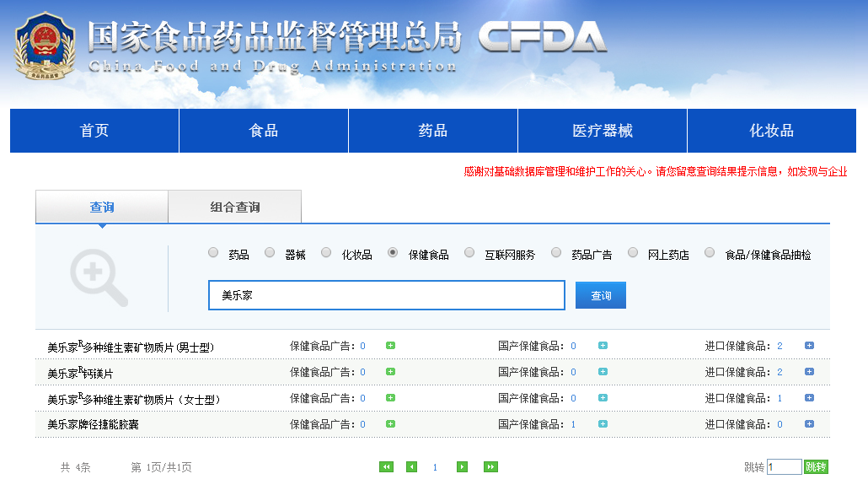Click the magnifier search icon
868x490 pixels.
point(99,277)
